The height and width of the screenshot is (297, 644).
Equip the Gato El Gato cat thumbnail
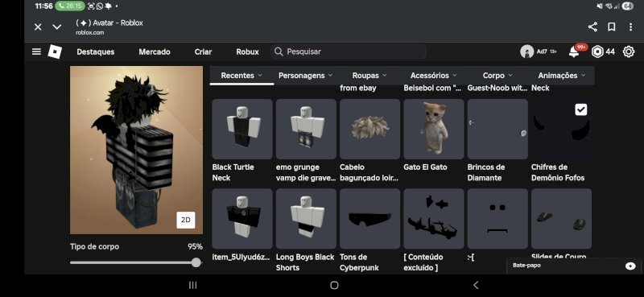coord(434,129)
